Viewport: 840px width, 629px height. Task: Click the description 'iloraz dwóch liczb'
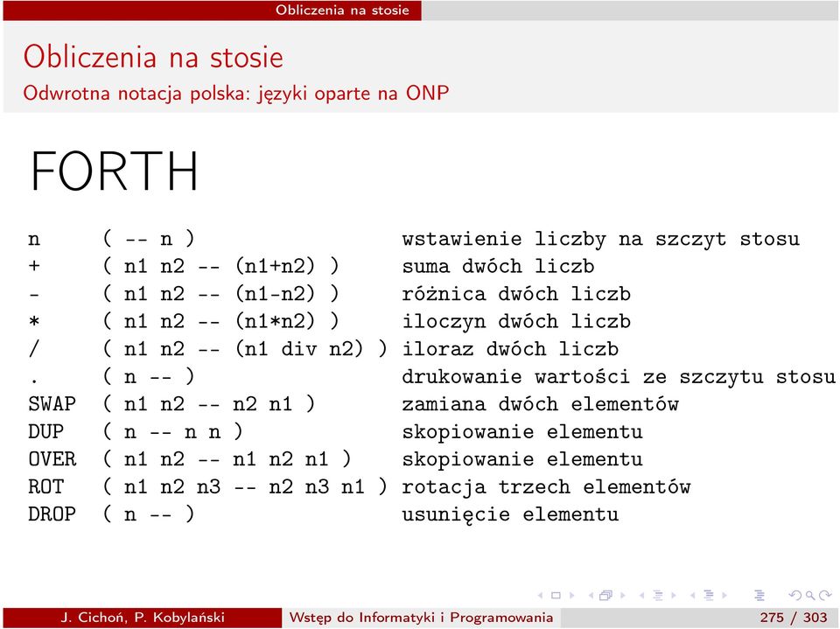coord(510,349)
